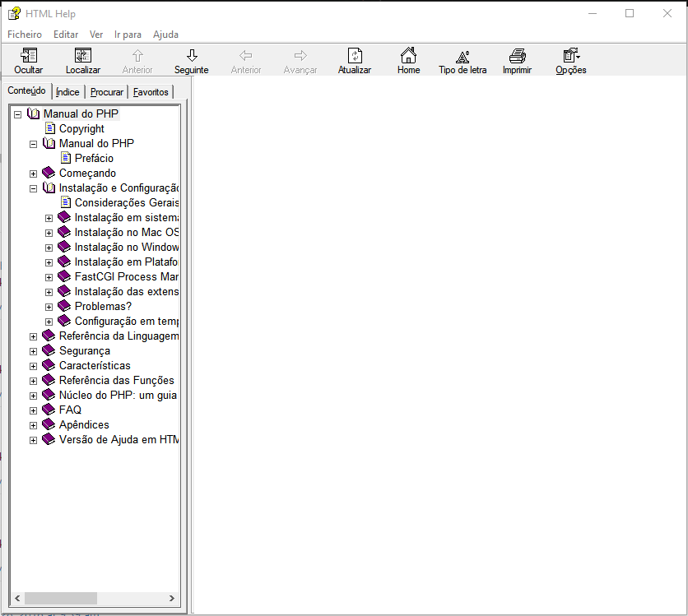Screen dimensions: 688x616
Task: Open the Prefácio topic
Action: tap(94, 159)
